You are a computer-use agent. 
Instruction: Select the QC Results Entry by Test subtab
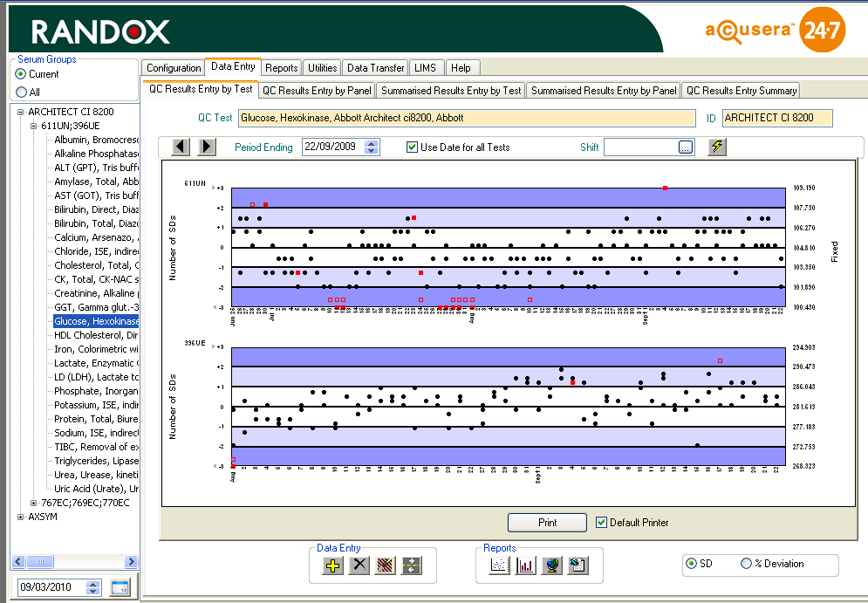coord(201,89)
